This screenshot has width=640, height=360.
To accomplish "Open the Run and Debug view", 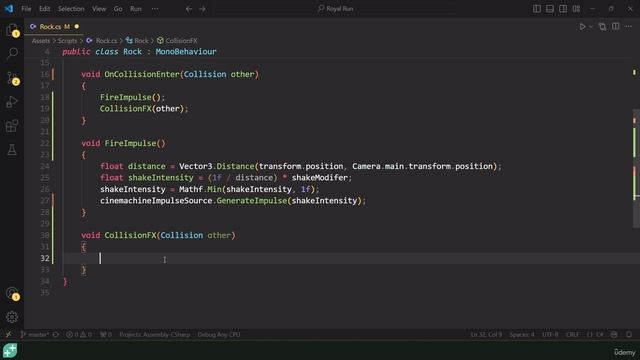I will tap(12, 102).
